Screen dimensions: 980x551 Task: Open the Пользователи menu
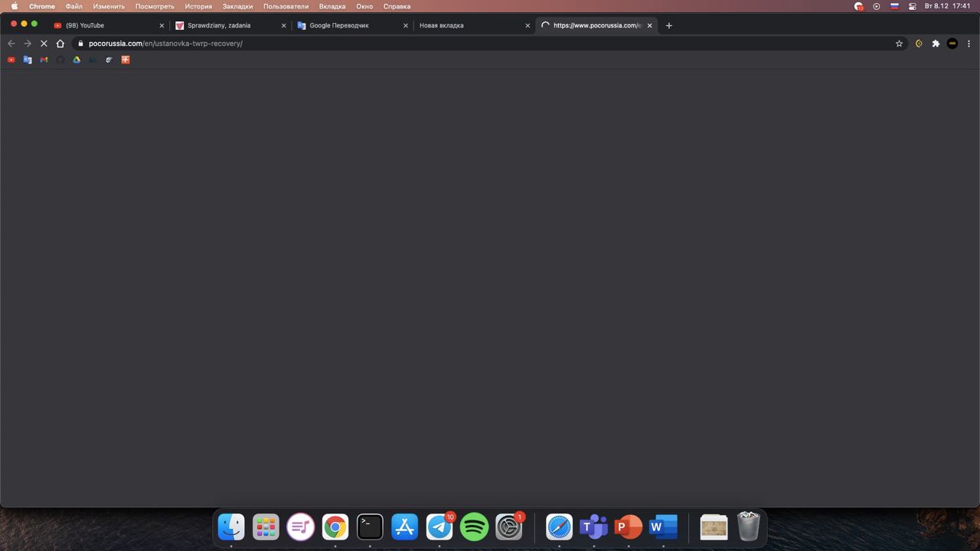[x=286, y=6]
